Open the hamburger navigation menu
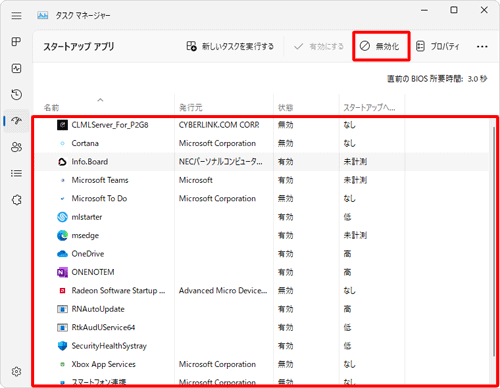The image size is (500, 388). click(16, 16)
